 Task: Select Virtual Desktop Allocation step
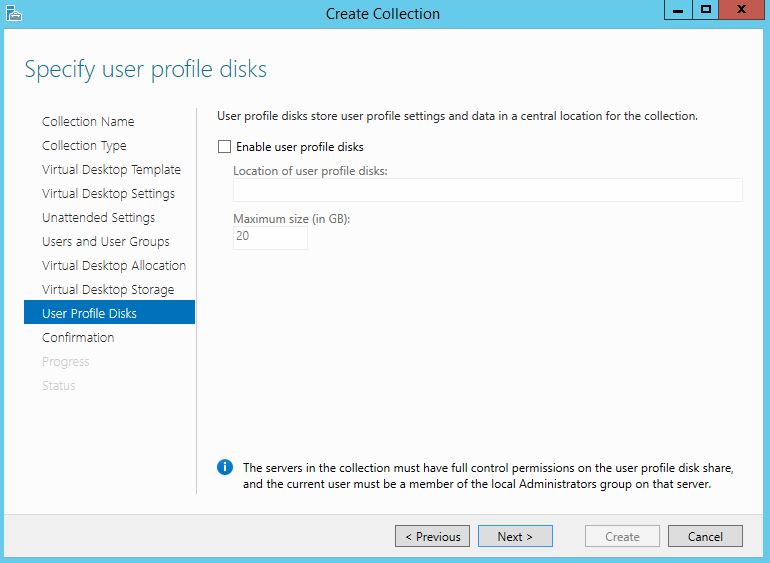114,265
